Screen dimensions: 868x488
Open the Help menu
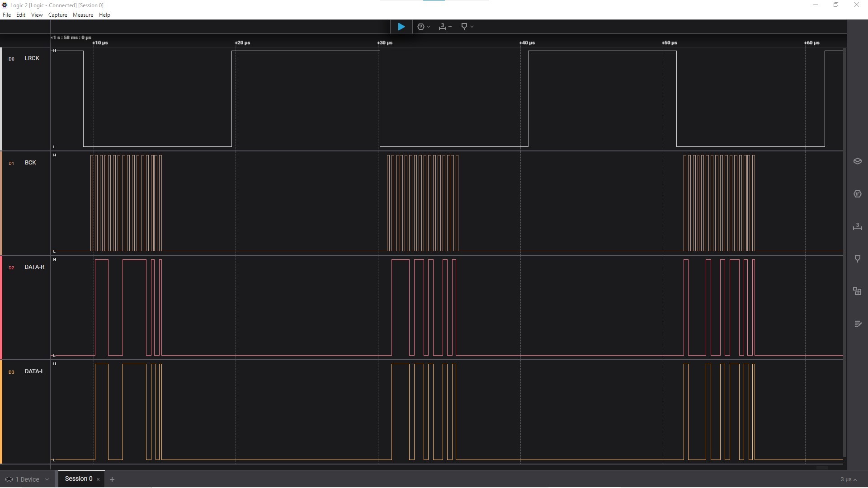coord(104,15)
